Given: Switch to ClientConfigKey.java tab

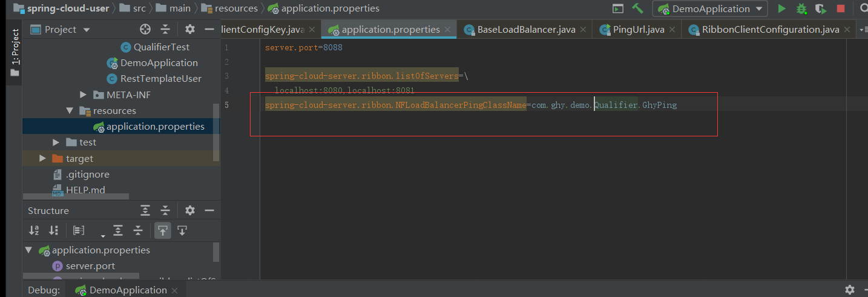Looking at the screenshot, I should coord(263,29).
